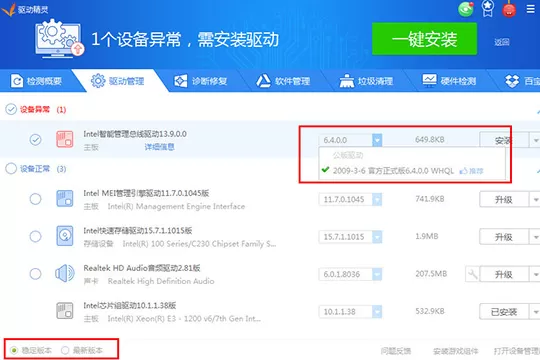Image resolution: width=540 pixels, height=360 pixels.
Task: Expand arrow beside the 安装 button
Action: pos(536,140)
